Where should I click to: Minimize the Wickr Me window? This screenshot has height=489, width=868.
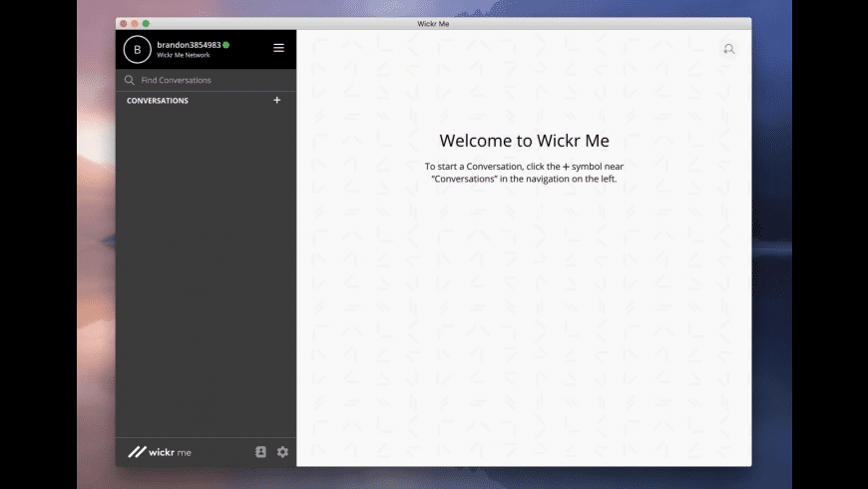pos(135,23)
